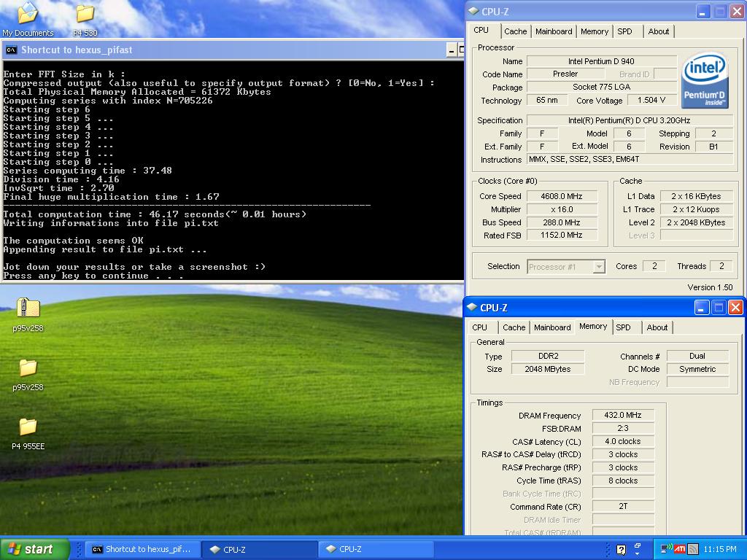Click the x 16.0 multiplier value

pyautogui.click(x=562, y=209)
